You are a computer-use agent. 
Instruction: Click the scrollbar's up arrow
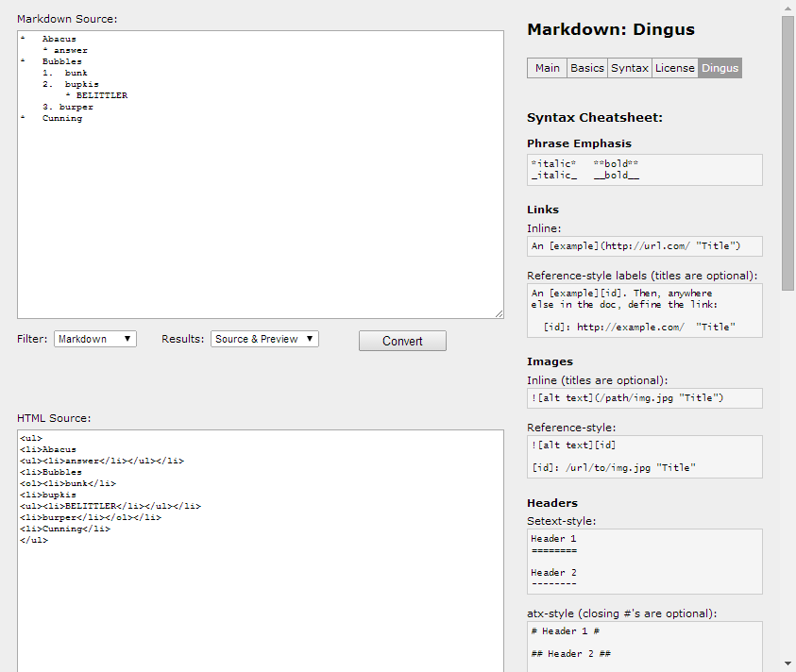click(788, 8)
